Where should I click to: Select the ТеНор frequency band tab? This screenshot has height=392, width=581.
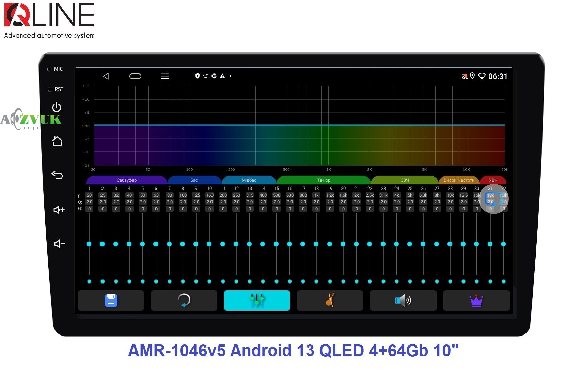click(325, 180)
